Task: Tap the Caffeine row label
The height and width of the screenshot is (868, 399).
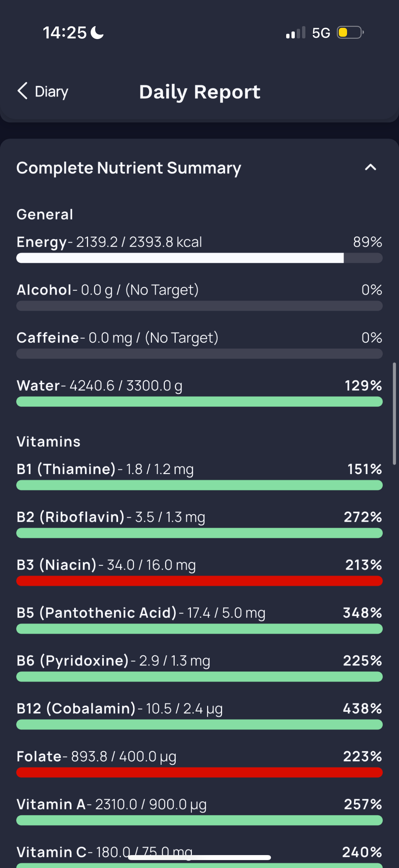Action: [48, 338]
